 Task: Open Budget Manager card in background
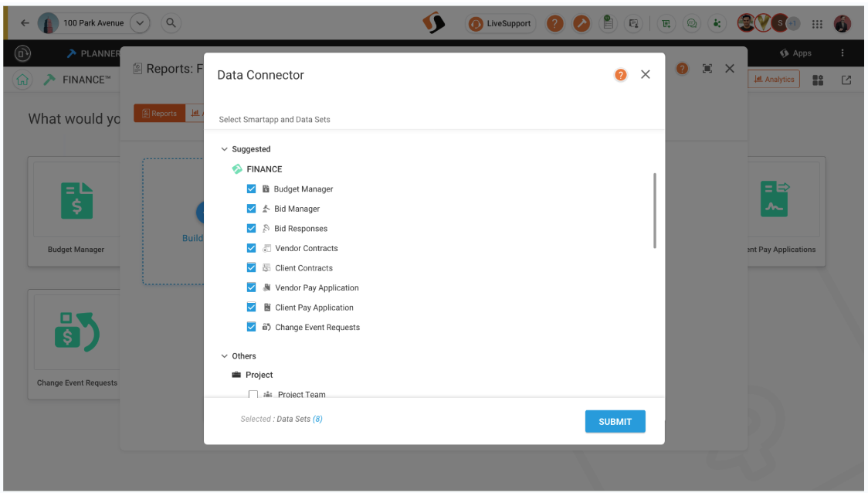pos(75,211)
